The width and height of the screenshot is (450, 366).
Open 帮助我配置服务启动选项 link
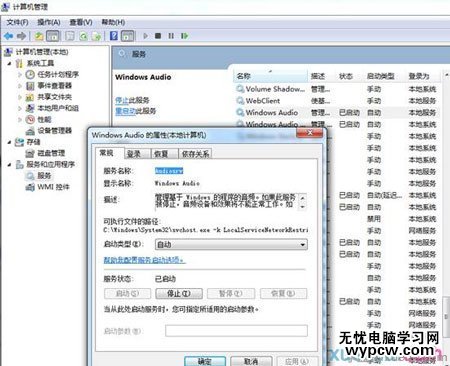coord(145,260)
